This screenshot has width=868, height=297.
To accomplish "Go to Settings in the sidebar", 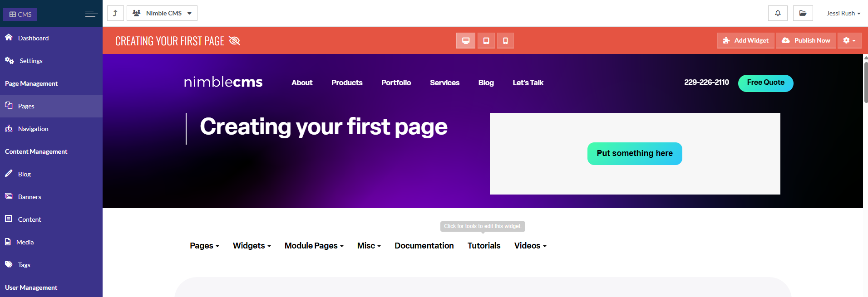I will click(x=31, y=61).
